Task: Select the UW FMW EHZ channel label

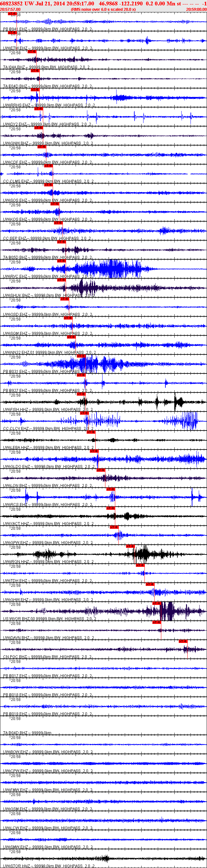Action: pos(16,790)
